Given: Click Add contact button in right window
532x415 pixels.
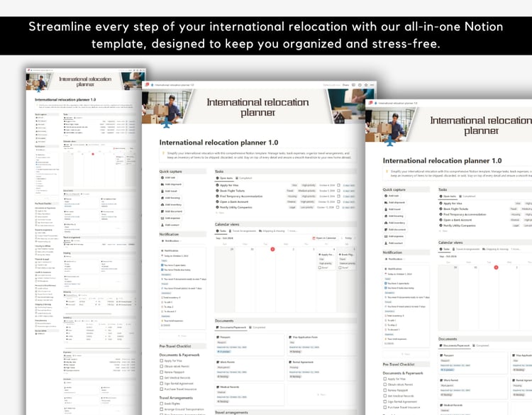Looking at the screenshot, I should point(394,243).
